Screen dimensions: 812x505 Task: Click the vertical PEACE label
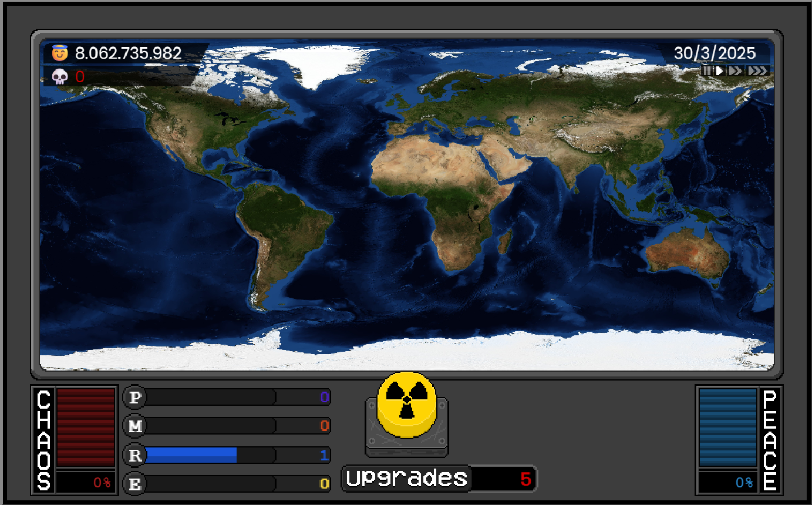pyautogui.click(x=770, y=440)
